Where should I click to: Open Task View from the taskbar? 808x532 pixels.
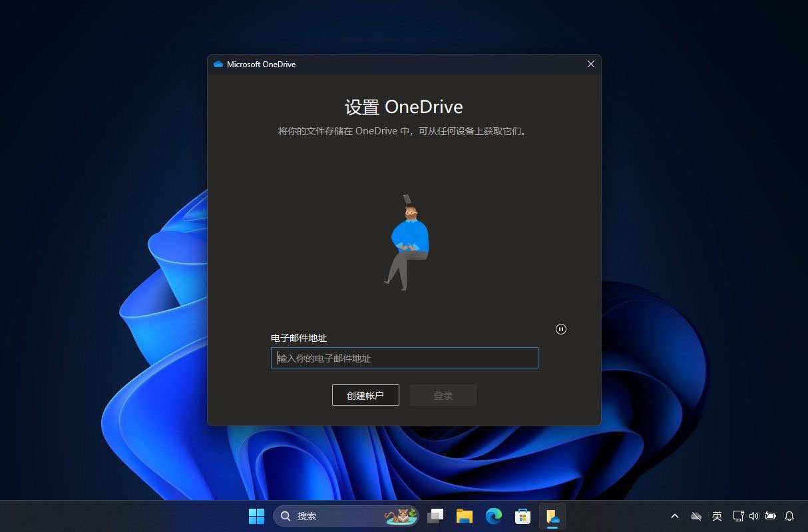[435, 516]
